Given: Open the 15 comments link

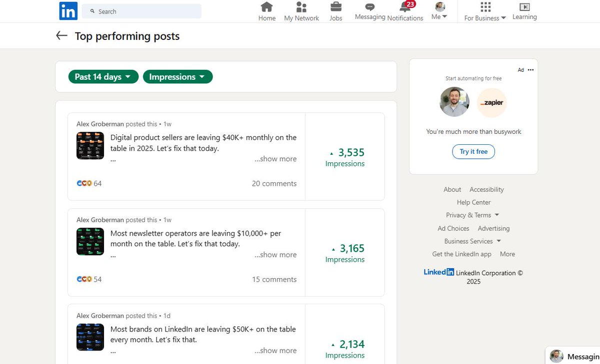Looking at the screenshot, I should point(274,280).
